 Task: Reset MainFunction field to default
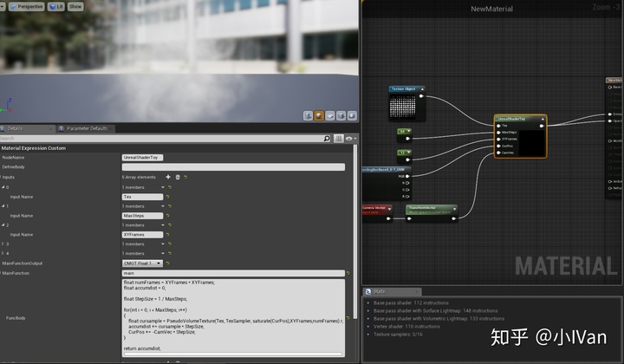click(348, 273)
